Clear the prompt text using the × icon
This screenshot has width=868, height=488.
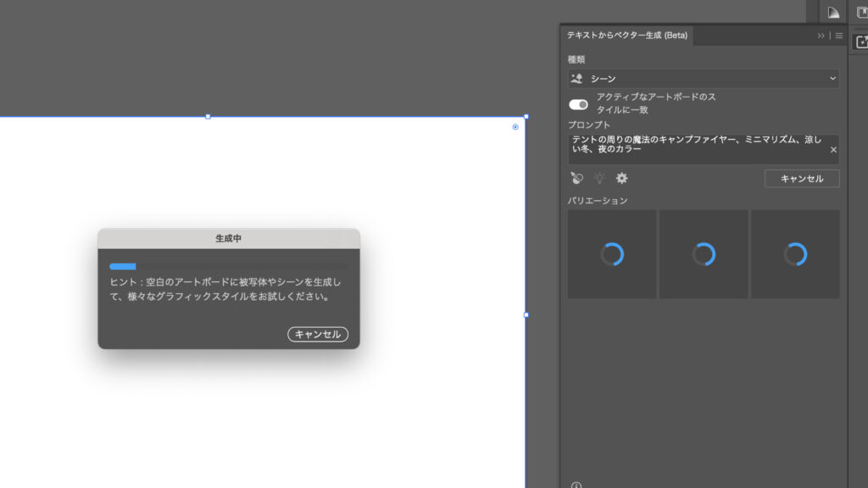coord(833,149)
